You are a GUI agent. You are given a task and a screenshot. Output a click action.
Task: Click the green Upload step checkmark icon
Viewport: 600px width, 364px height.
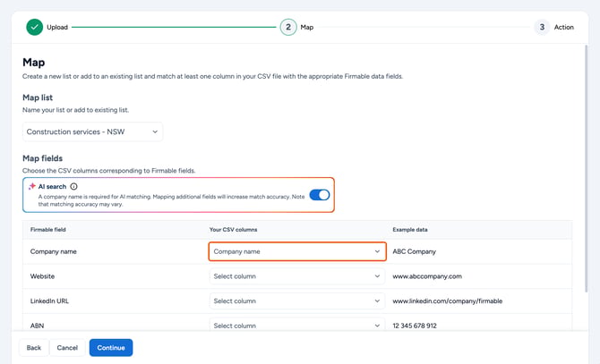[x=34, y=27]
